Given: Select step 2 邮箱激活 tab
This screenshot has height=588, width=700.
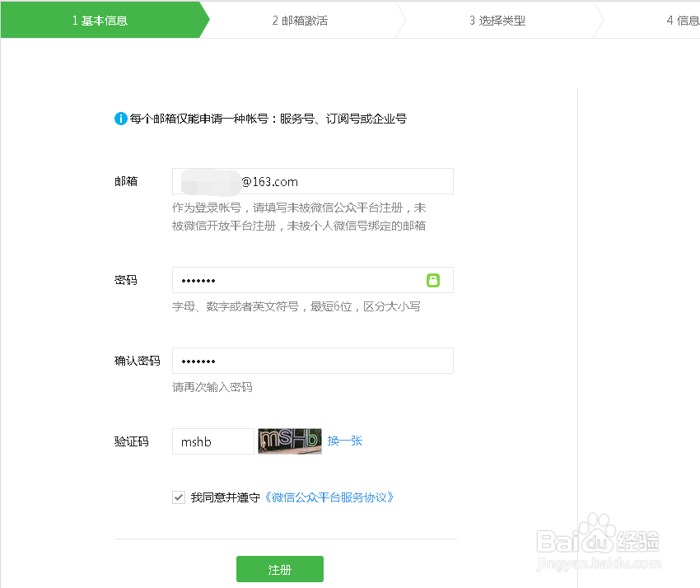Looking at the screenshot, I should coord(300,21).
